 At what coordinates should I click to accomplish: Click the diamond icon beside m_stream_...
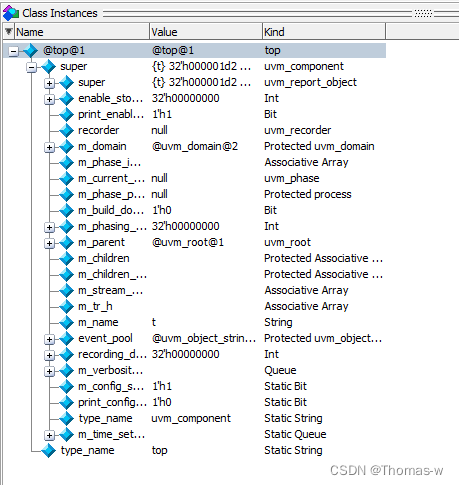[x=66, y=291]
